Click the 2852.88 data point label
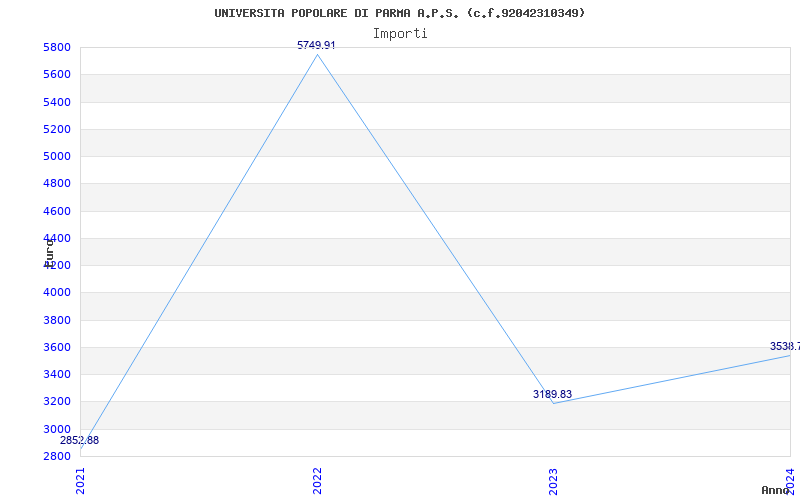This screenshot has width=800, height=500. [x=80, y=440]
